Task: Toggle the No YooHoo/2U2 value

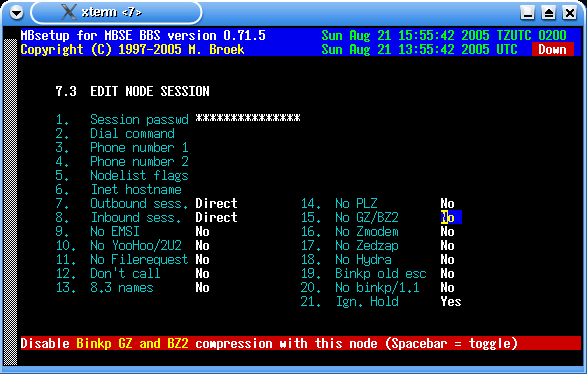Action: coord(202,246)
